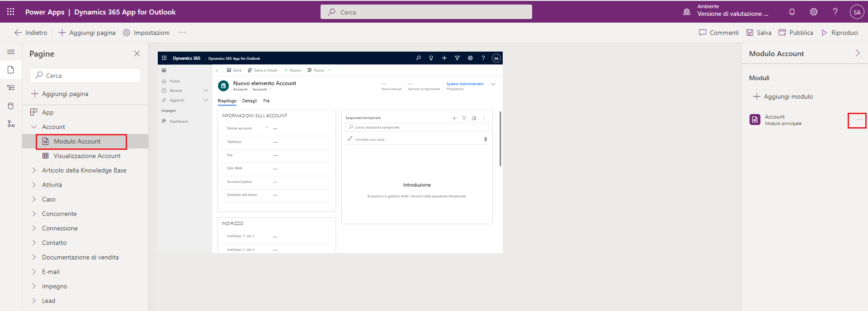
Task: Open the Navigation tree icon in rail
Action: [x=11, y=88]
